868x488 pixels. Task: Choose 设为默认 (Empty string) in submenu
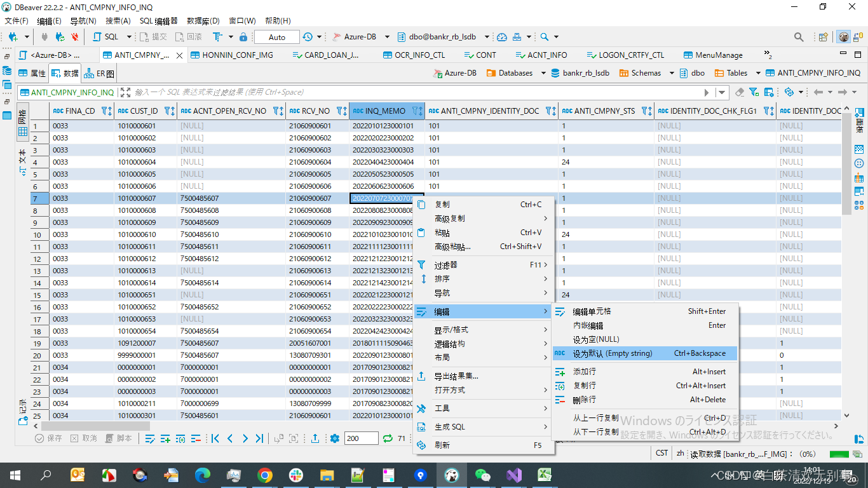click(x=644, y=353)
